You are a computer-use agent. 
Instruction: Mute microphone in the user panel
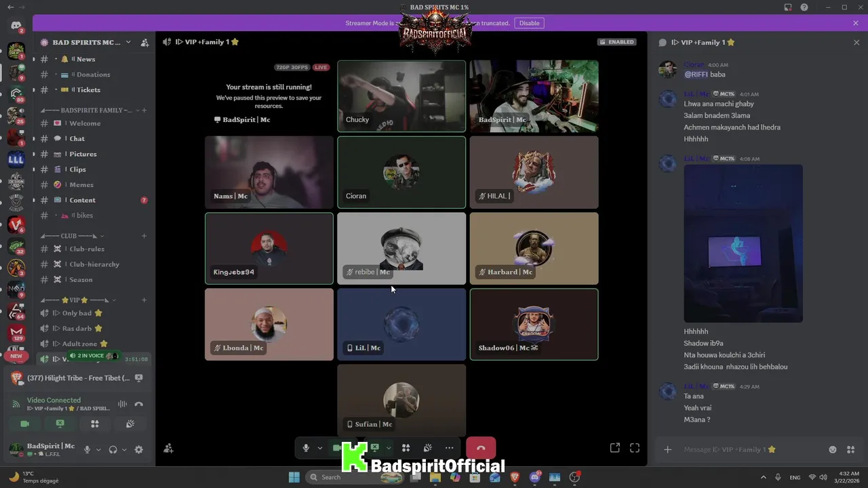coord(87,449)
